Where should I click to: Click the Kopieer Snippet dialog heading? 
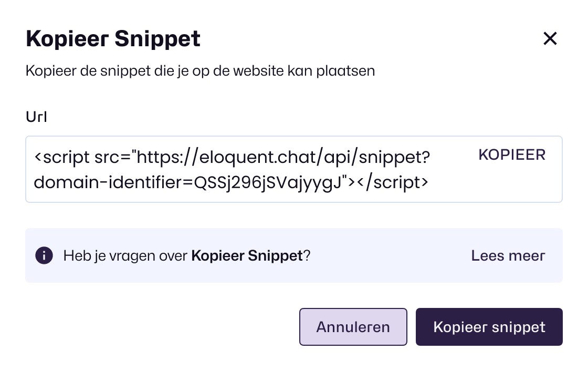coord(113,39)
